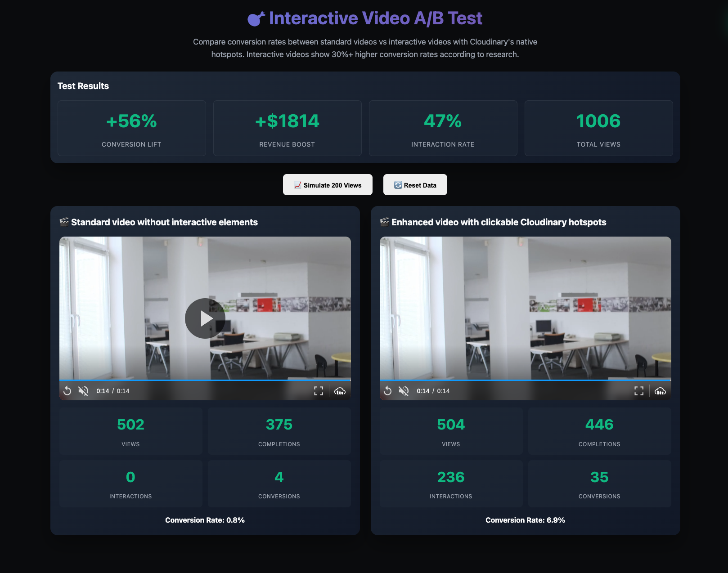Image resolution: width=728 pixels, height=573 pixels.
Task: Click the chart icon on Simulate 200 Views
Action: click(298, 184)
